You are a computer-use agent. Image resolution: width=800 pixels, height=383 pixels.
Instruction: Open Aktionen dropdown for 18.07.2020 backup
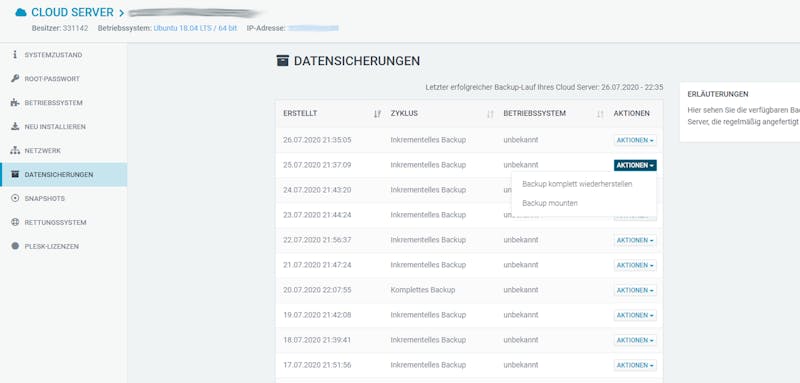pos(635,340)
